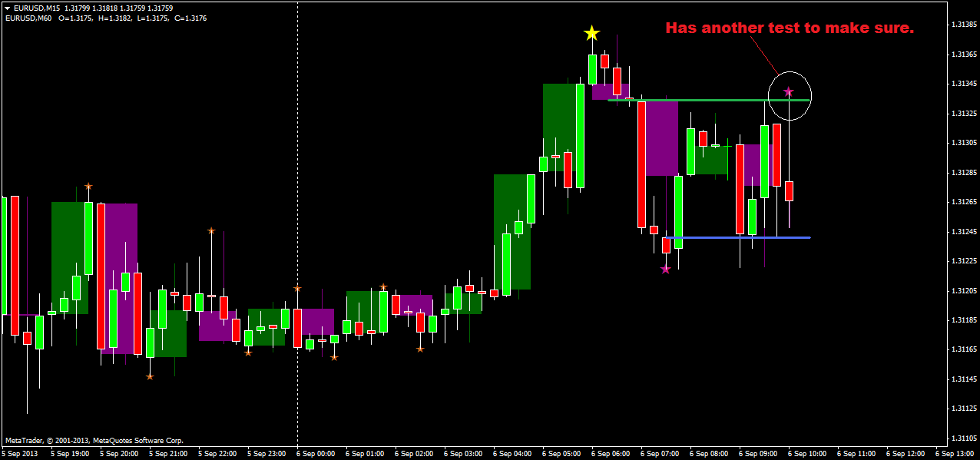This screenshot has width=980, height=460.
Task: Click price label 1.31105 on the scale
Action: 963,438
